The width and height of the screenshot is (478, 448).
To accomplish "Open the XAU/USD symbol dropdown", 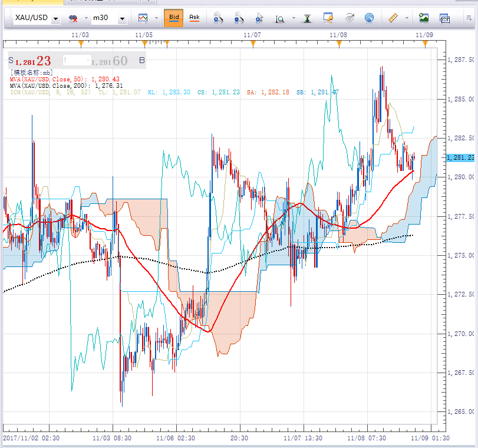I will tap(55, 19).
